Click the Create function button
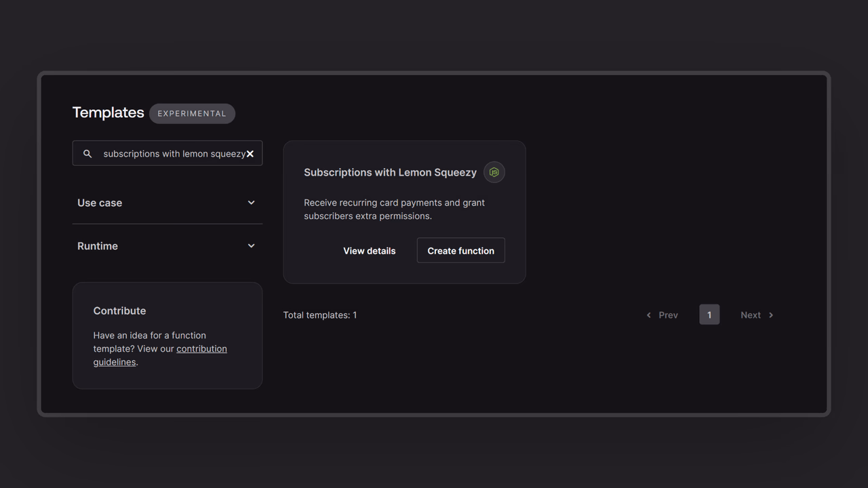 [x=461, y=251]
